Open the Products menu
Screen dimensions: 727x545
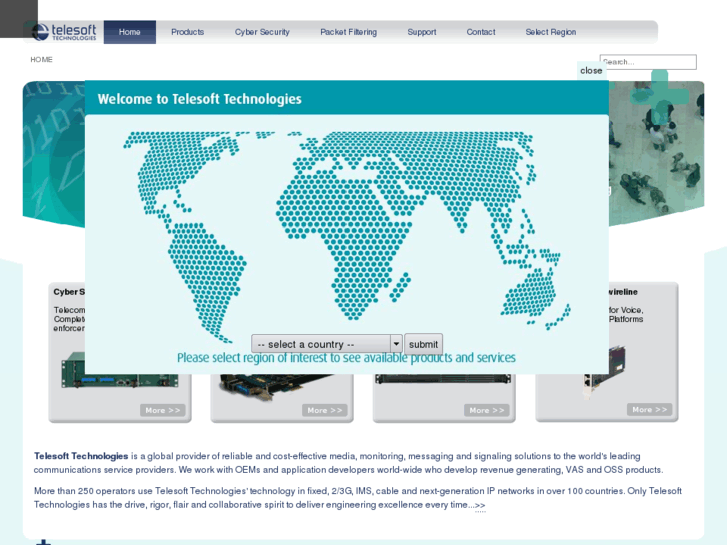(187, 32)
